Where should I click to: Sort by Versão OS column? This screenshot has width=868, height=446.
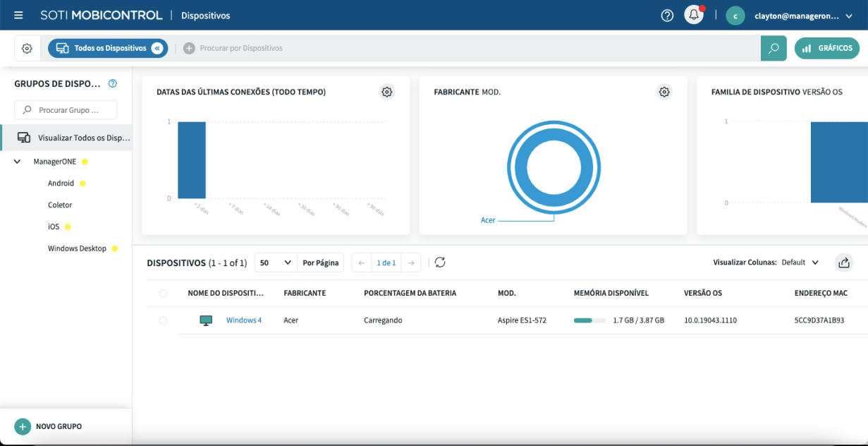703,293
